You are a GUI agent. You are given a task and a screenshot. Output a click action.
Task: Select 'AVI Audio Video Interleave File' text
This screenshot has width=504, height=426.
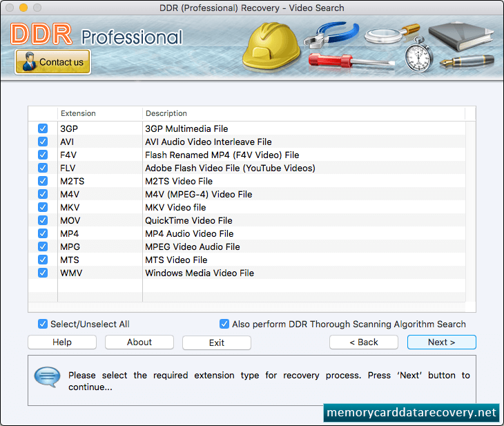pyautogui.click(x=209, y=142)
